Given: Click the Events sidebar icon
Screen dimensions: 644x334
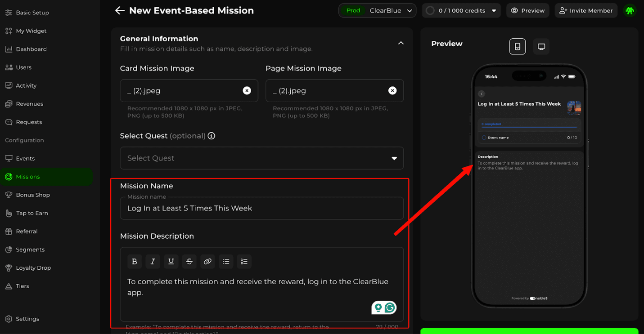Looking at the screenshot, I should pos(9,158).
